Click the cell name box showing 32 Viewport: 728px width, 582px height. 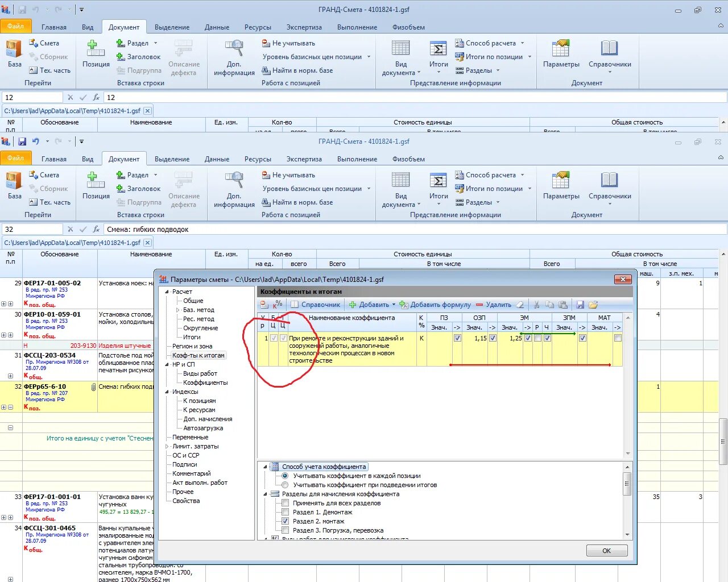(x=32, y=229)
